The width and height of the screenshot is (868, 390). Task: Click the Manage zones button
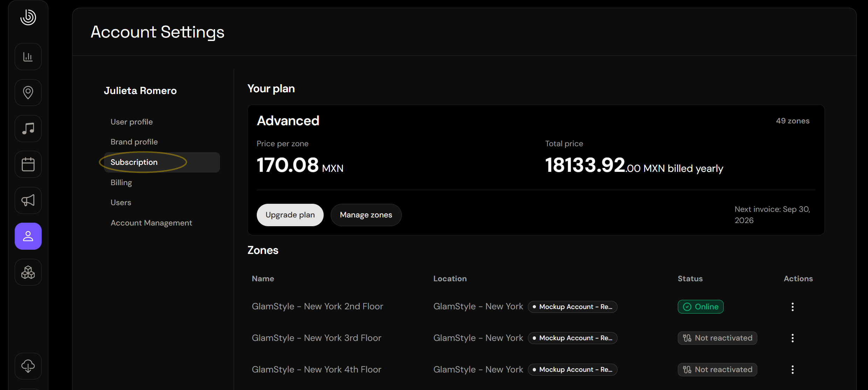pyautogui.click(x=366, y=215)
